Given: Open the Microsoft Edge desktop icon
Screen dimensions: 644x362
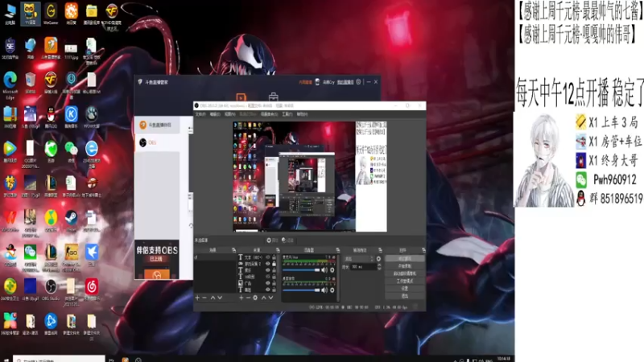Looking at the screenshot, I should [10, 84].
